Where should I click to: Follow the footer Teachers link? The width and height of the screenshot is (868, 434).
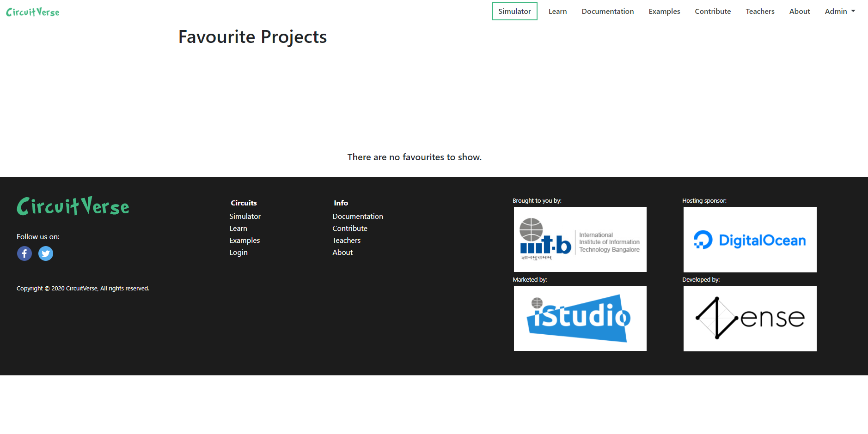click(347, 241)
